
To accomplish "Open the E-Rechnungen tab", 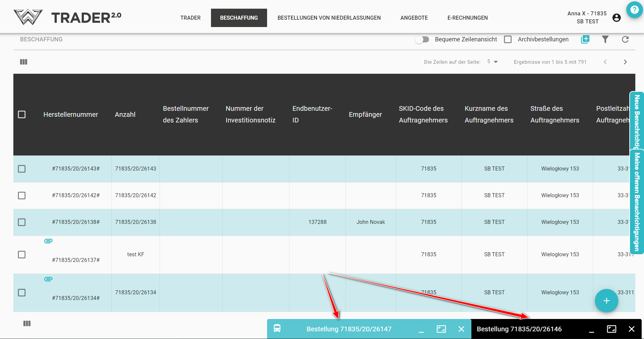I will (x=467, y=18).
